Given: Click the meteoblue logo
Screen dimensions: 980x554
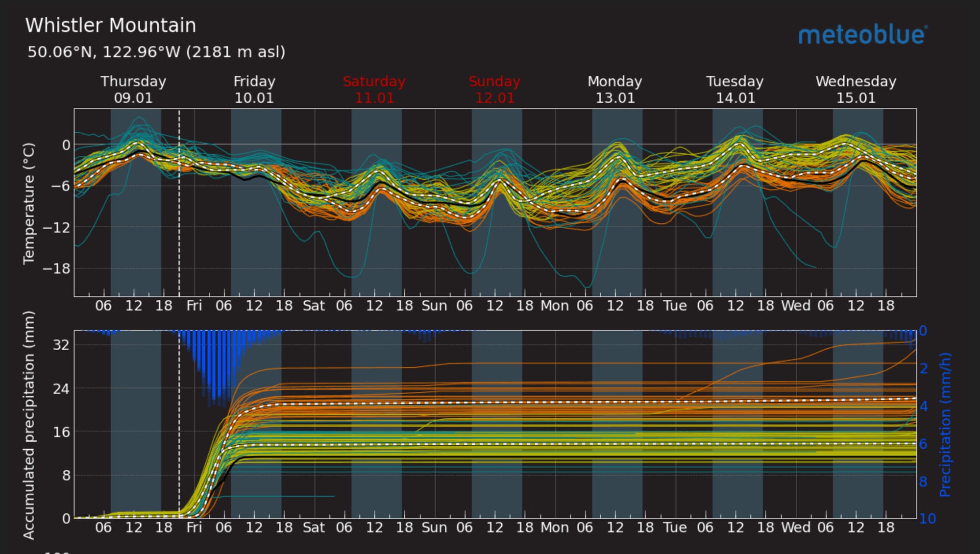Looking at the screenshot, I should (x=862, y=35).
